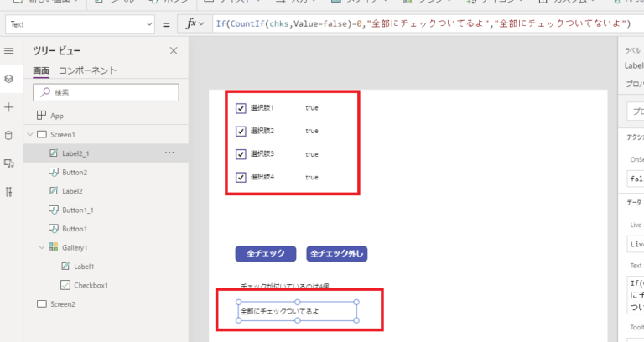Viewport: 644px width, 342px height.
Task: Uncheck the 選択肢2 checkbox
Action: point(241,132)
